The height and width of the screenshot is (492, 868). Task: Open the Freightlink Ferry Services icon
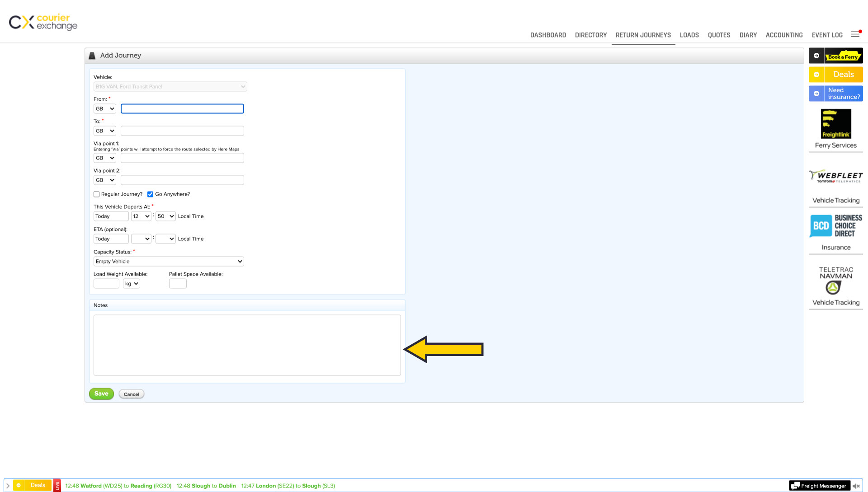point(835,124)
